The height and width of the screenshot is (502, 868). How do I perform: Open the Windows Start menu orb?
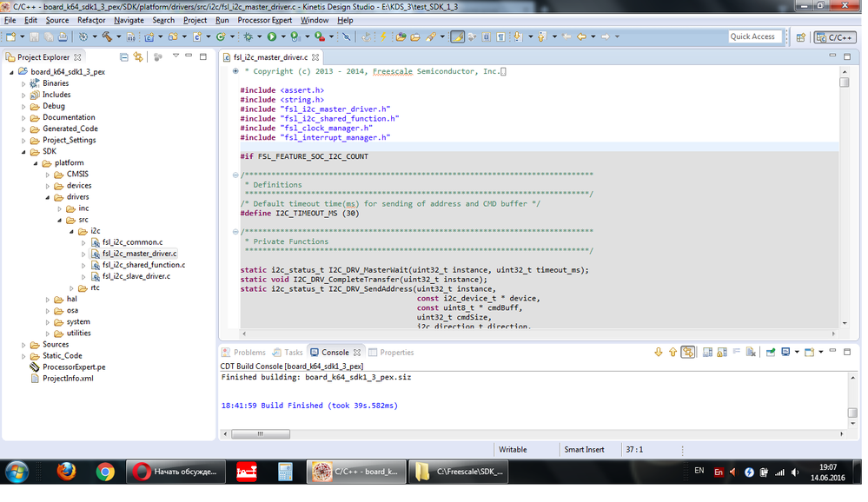coord(17,472)
